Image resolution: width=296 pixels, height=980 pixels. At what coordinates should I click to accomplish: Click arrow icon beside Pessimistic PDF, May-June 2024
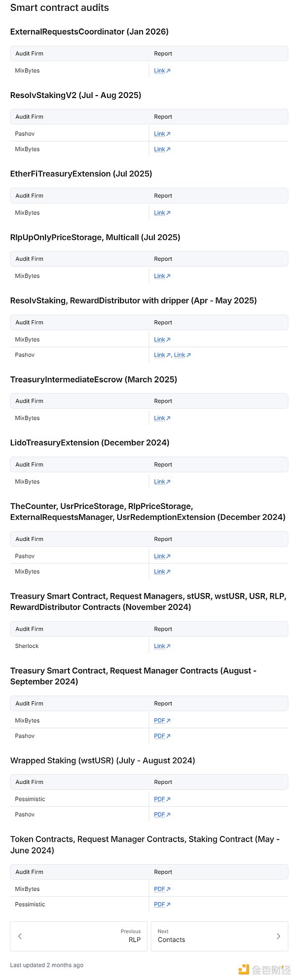click(169, 904)
